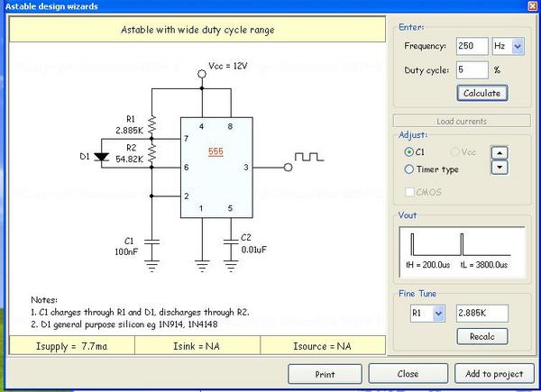Click the R2 54.82K resistor symbol
This screenshot has height=392, width=541.
pos(151,156)
